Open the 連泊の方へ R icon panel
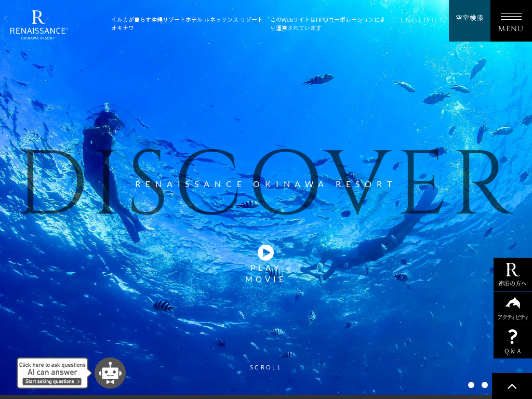 click(513, 274)
